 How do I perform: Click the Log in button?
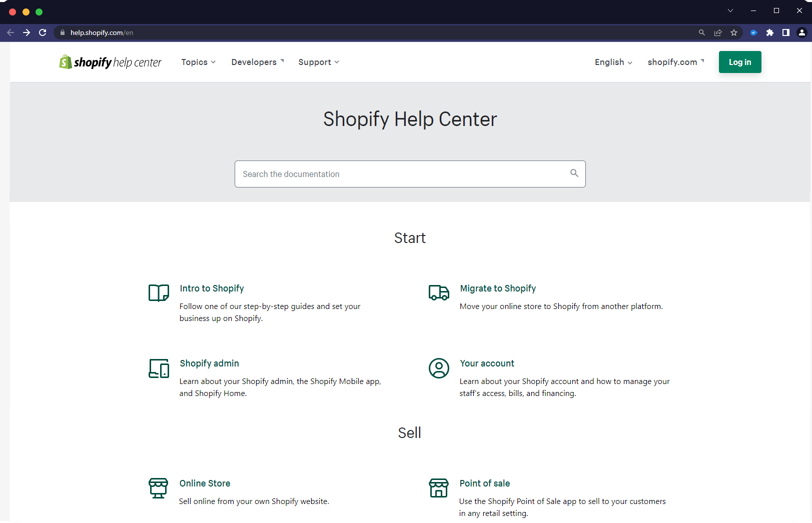[740, 62]
